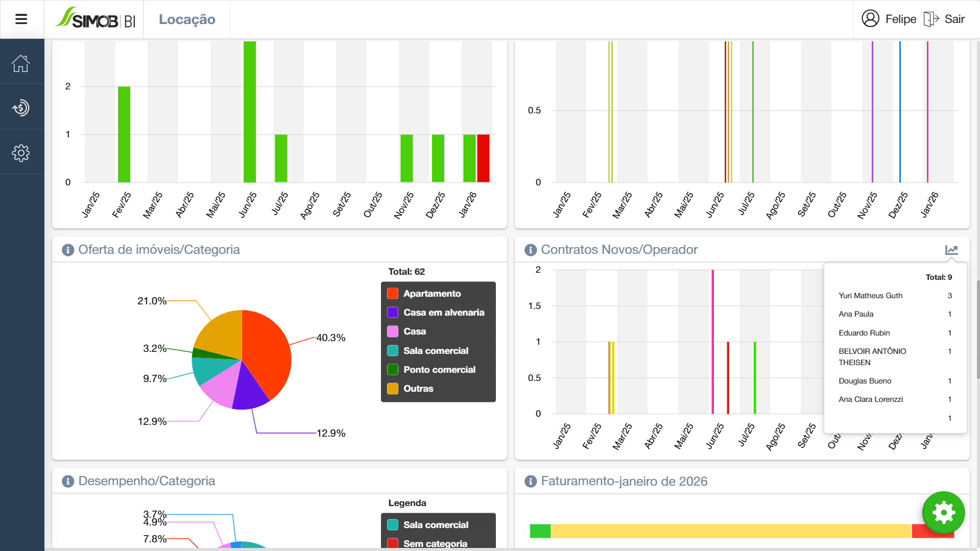The height and width of the screenshot is (551, 980).
Task: Click info icon beside Faturamento-janeiro de 2026
Action: 531,482
